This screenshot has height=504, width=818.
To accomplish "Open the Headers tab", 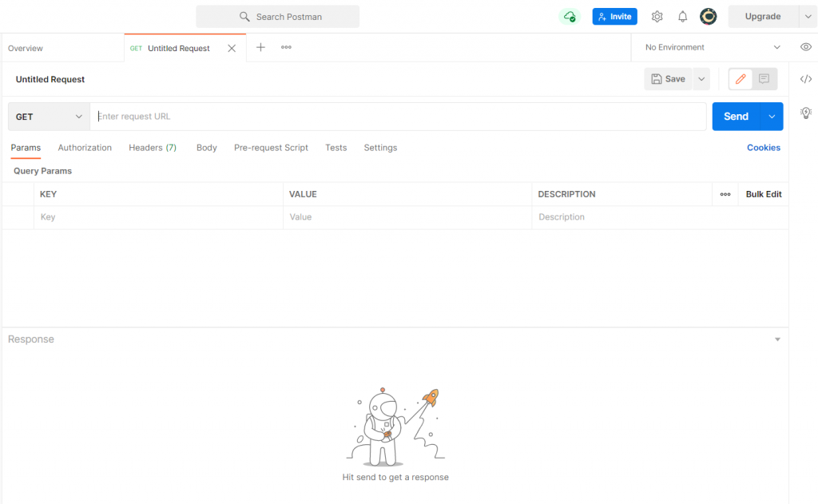I will tap(153, 148).
